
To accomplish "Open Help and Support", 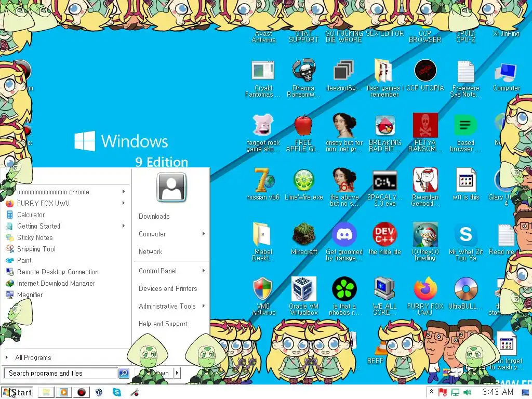I will click(x=163, y=324).
